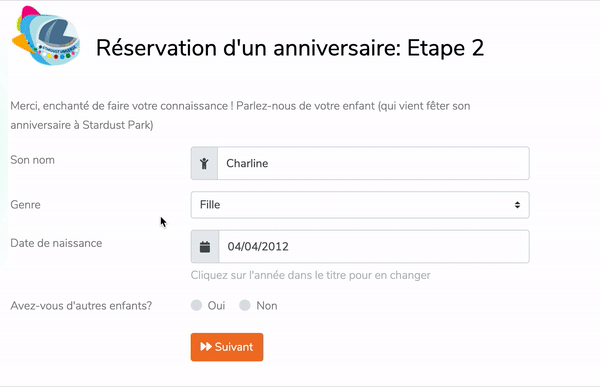This screenshot has width=600, height=387.
Task: Click the calendar icon next to birth date
Action: (x=205, y=247)
